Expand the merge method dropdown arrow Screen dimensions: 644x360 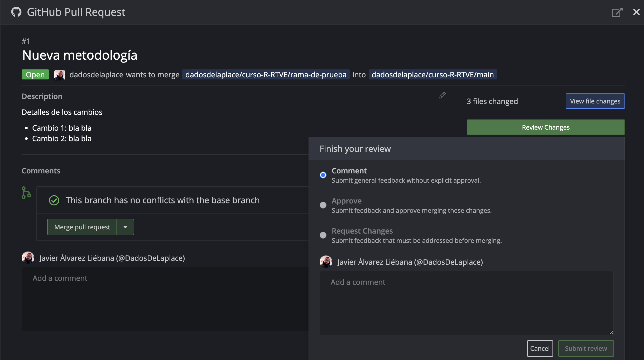click(x=125, y=227)
